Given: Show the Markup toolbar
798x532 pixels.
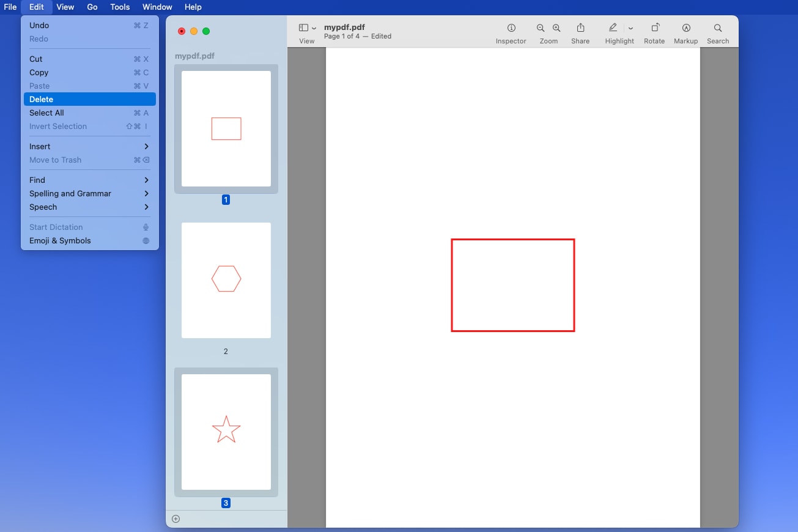Looking at the screenshot, I should (686, 28).
